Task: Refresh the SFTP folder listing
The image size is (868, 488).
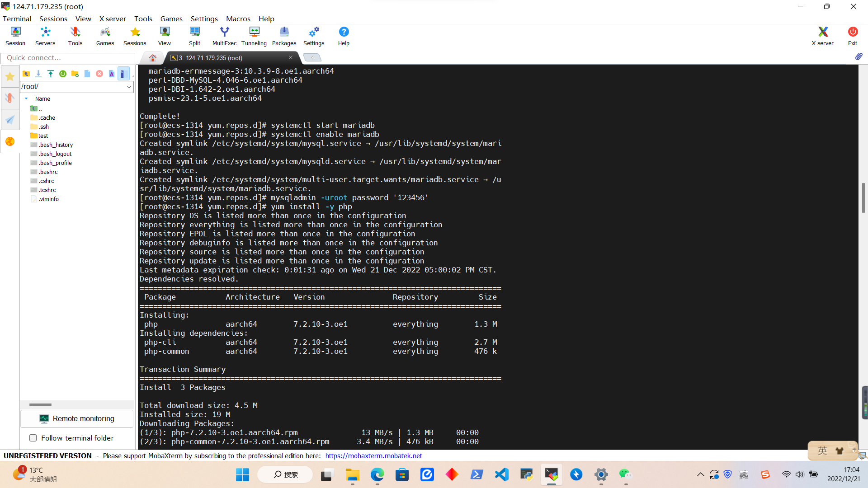Action: 63,74
